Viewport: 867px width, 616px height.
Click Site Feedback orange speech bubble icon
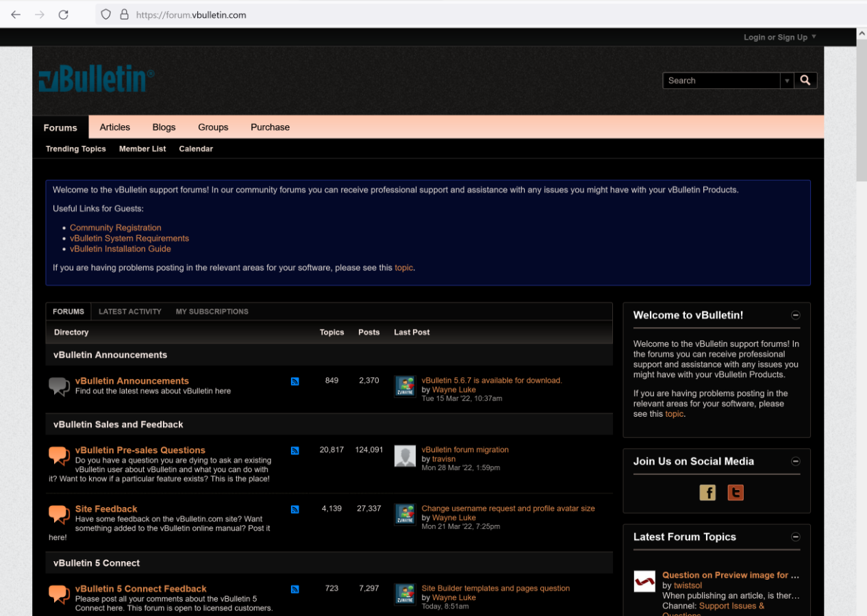(59, 515)
